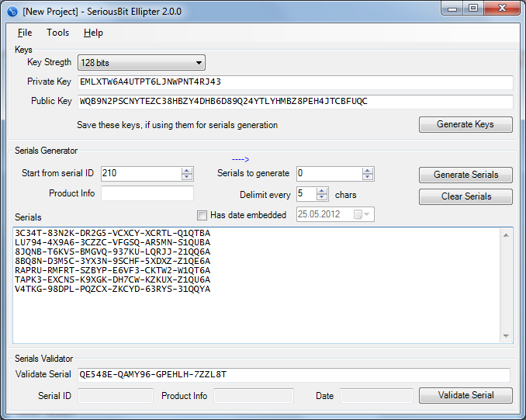This screenshot has height=420, width=526.
Task: Click the Start from serial ID field
Action: tap(141, 174)
